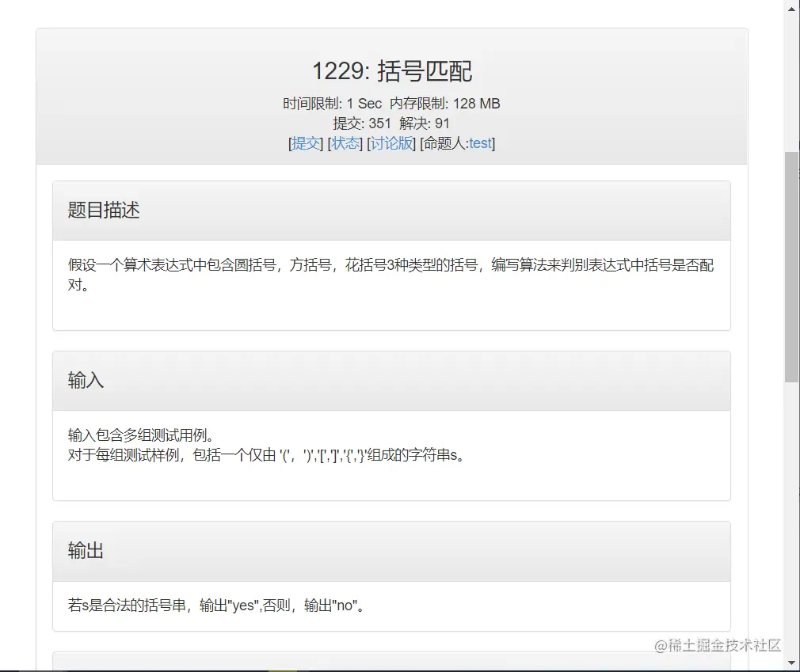Click the page title 1229: 括号匹配
Screen dimensions: 800x672
[392, 71]
